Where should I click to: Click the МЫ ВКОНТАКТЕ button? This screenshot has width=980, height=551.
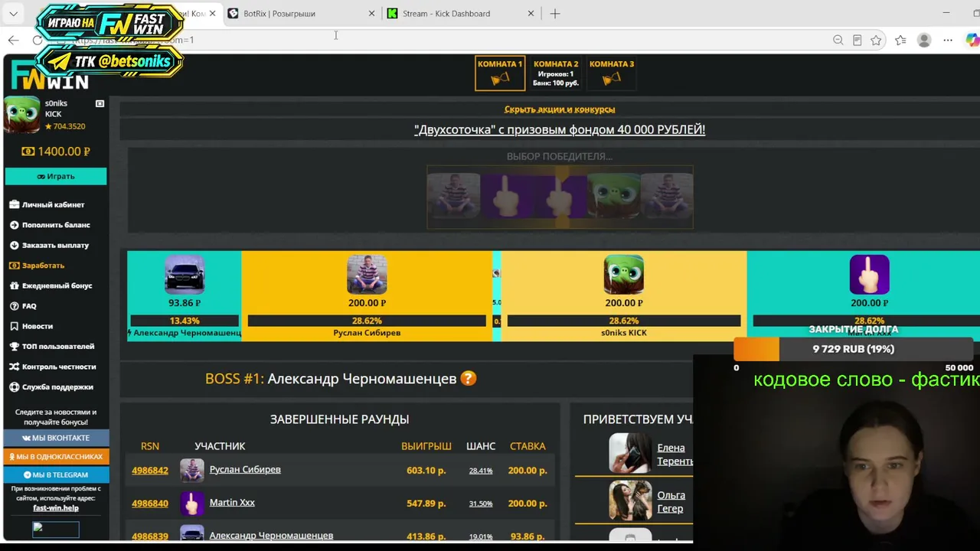point(56,438)
